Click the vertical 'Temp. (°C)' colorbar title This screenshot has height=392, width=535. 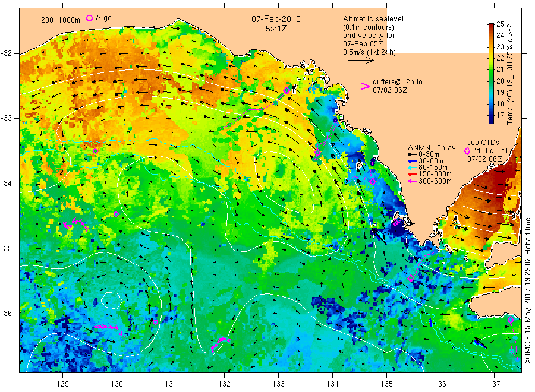510,74
